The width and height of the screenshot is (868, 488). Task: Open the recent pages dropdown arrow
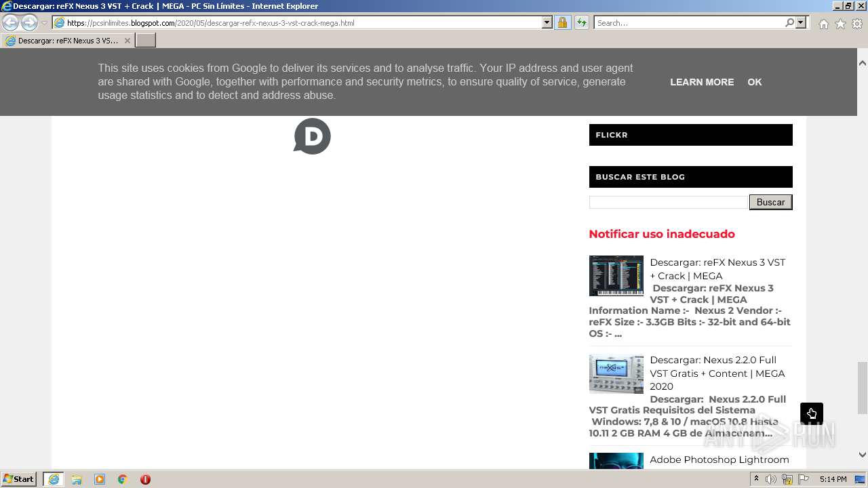click(44, 23)
